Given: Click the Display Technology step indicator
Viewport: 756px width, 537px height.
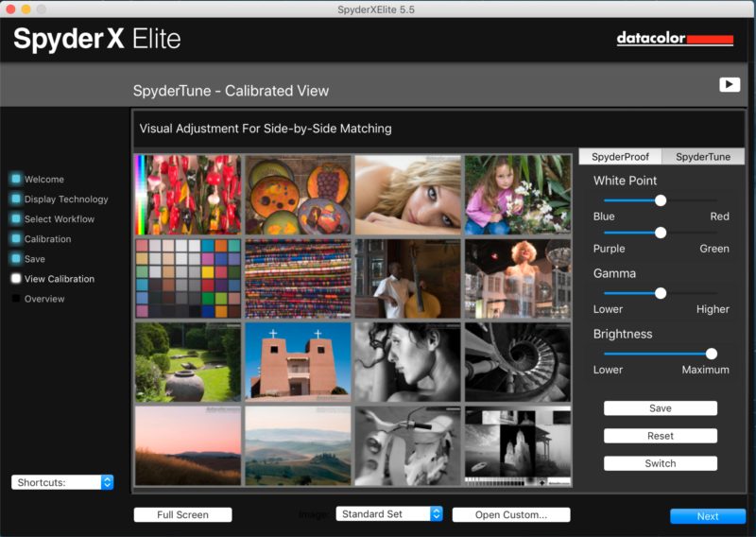Looking at the screenshot, I should pos(16,199).
